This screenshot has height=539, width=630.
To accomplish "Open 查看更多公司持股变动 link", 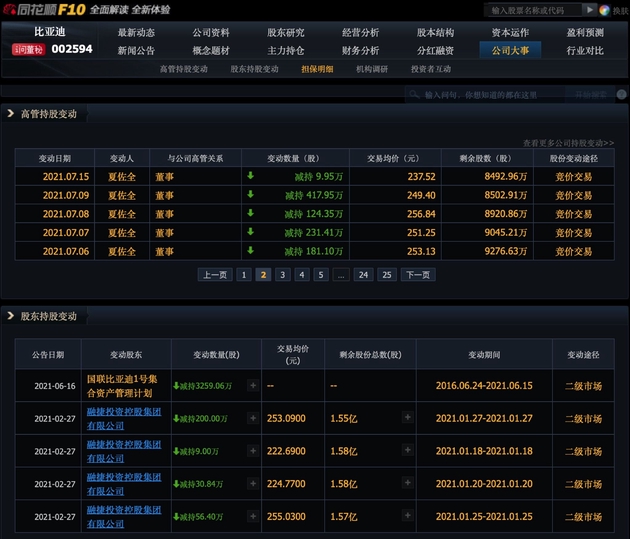I will click(x=567, y=143).
